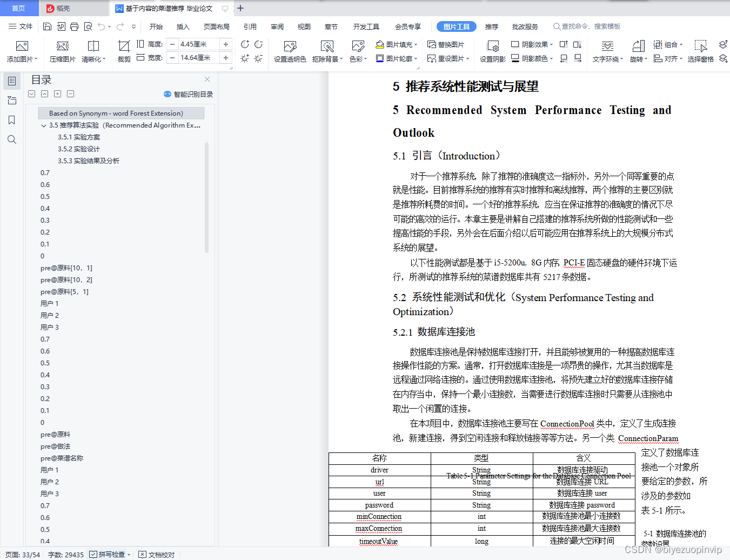
Task: Bring forward layer icon
Action: coord(723,44)
